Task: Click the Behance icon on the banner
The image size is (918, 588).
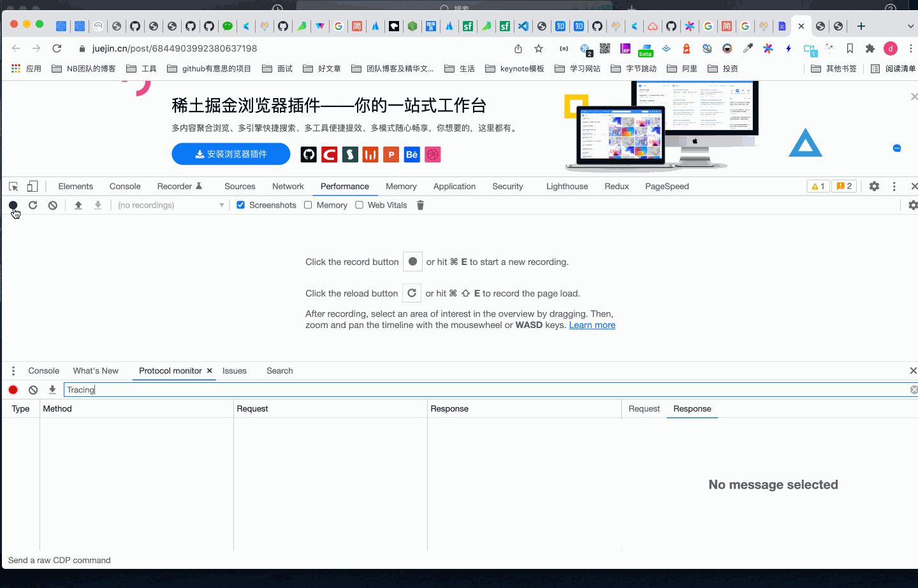Action: click(412, 154)
